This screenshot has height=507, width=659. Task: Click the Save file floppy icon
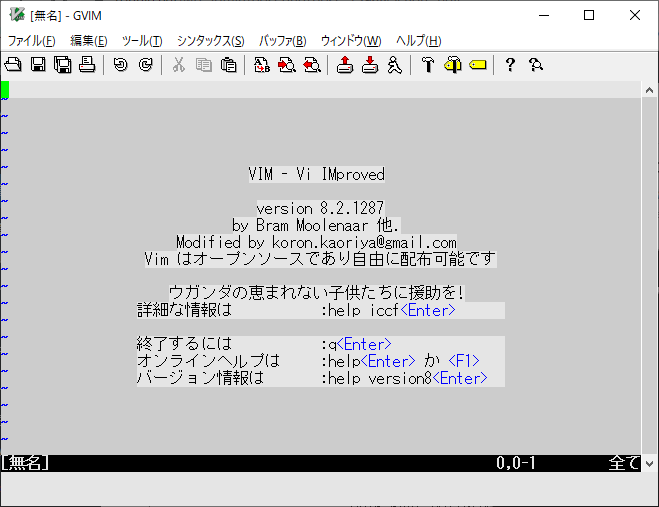pos(38,65)
